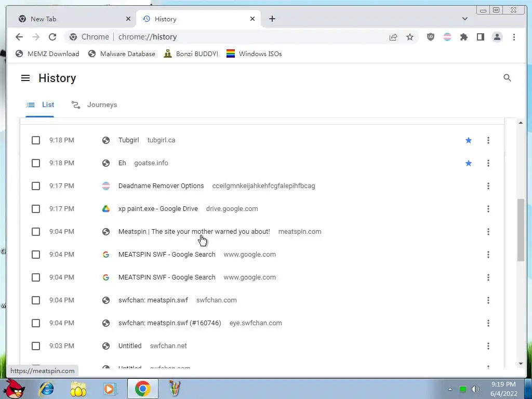
Task: Open the paint cup taskbar icon
Action: coord(175,389)
